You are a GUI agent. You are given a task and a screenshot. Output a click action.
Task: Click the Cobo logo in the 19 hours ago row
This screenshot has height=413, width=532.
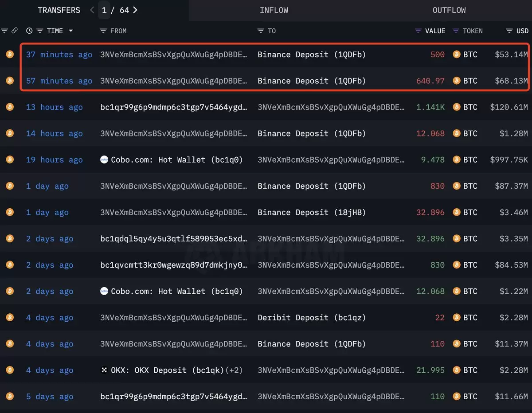point(104,160)
